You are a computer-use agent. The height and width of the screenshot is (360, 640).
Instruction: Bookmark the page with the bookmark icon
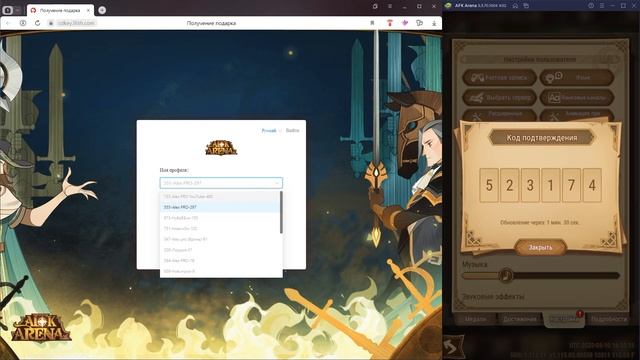372,23
